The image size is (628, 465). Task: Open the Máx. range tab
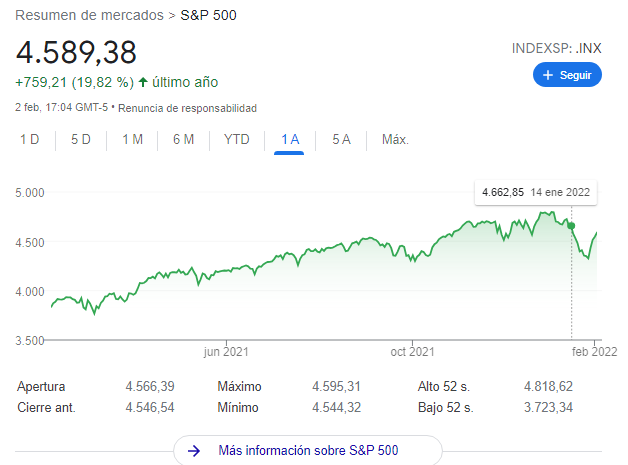tap(395, 140)
